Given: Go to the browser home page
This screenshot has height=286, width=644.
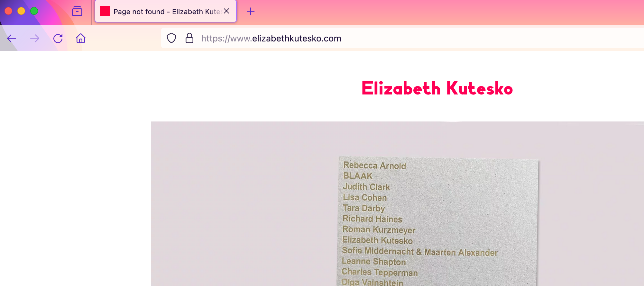Looking at the screenshot, I should coord(81,39).
